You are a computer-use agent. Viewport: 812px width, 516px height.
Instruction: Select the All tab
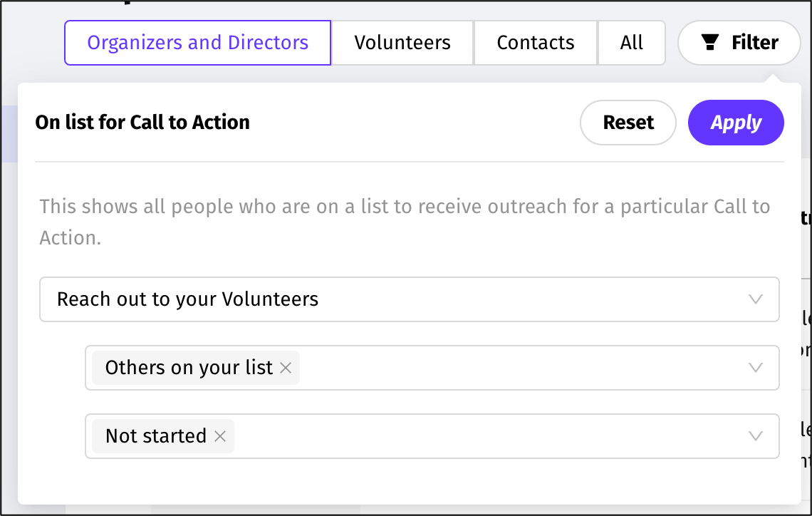pos(632,43)
